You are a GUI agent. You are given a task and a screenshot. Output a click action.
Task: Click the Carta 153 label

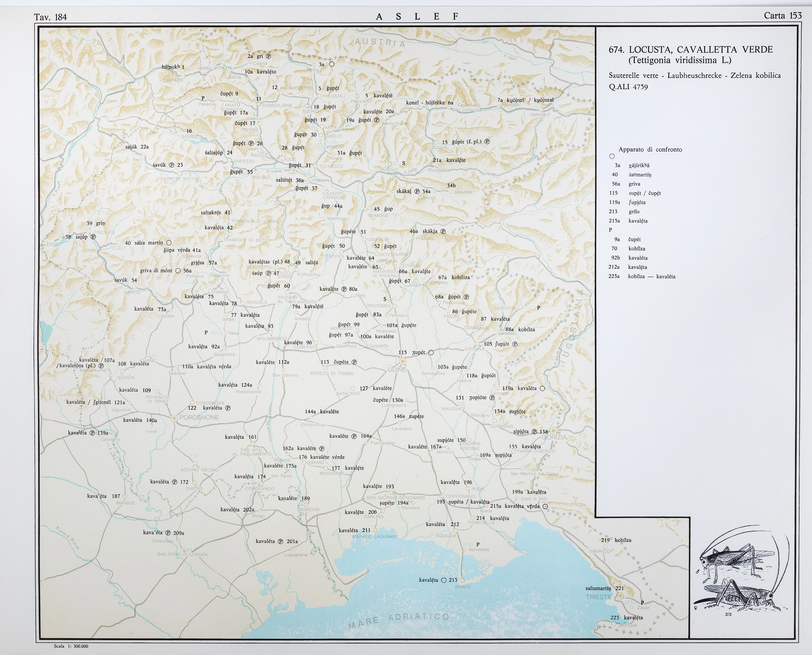tap(783, 15)
